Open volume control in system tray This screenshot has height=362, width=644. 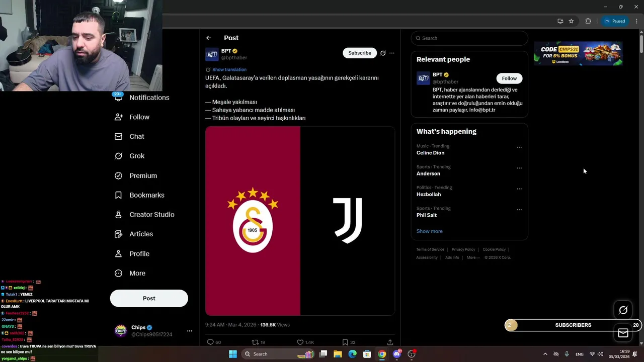point(600,354)
